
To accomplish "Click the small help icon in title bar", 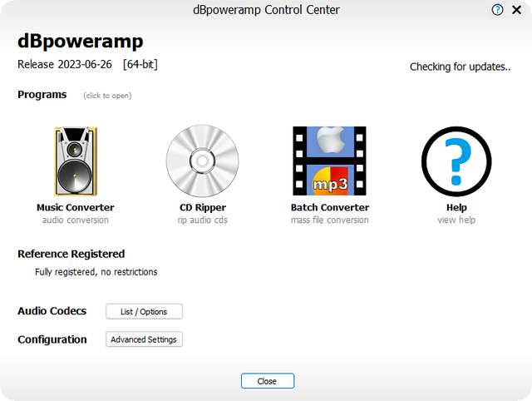I will point(498,10).
